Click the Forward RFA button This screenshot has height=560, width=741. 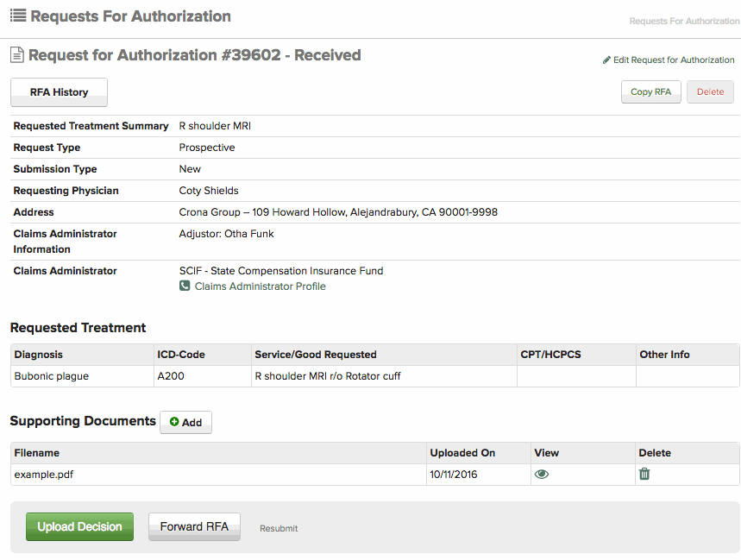pos(194,526)
